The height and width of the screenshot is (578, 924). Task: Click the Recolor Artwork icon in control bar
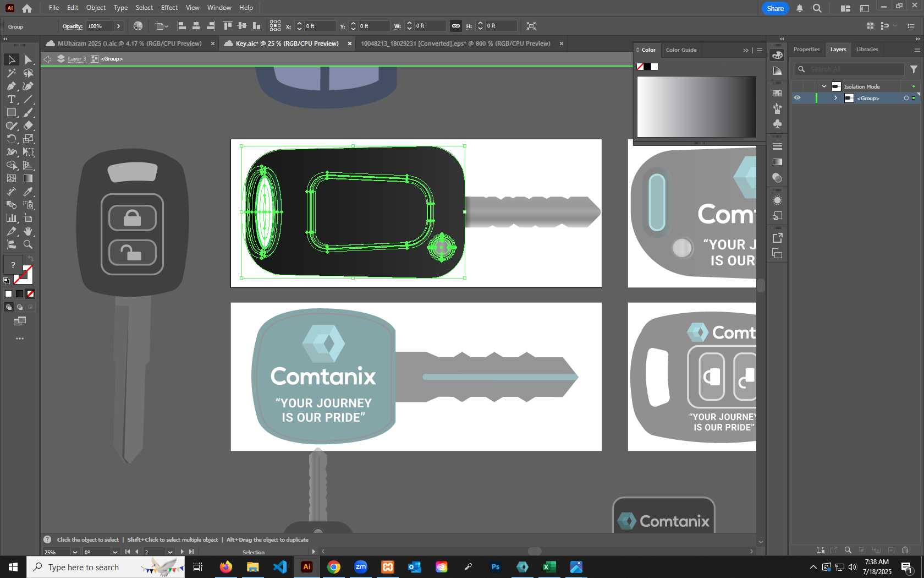coord(138,26)
